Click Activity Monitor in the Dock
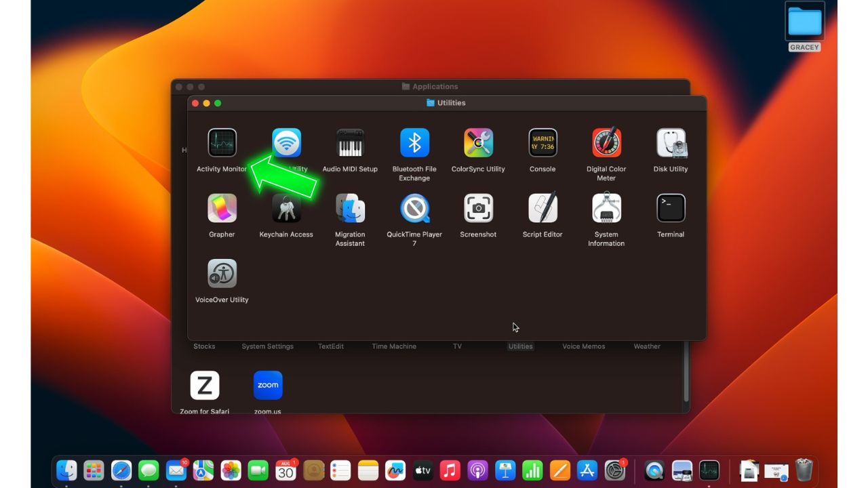The width and height of the screenshot is (868, 488). 709,470
